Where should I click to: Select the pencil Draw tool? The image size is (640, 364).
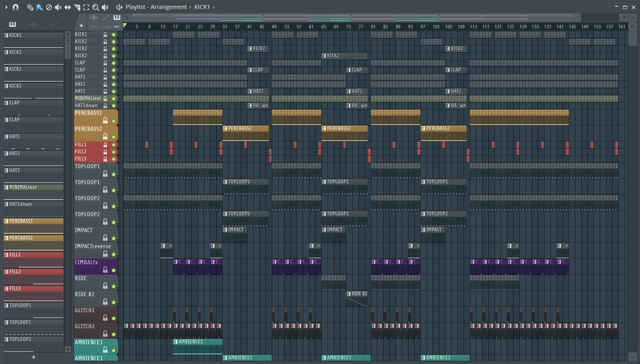[x=30, y=7]
